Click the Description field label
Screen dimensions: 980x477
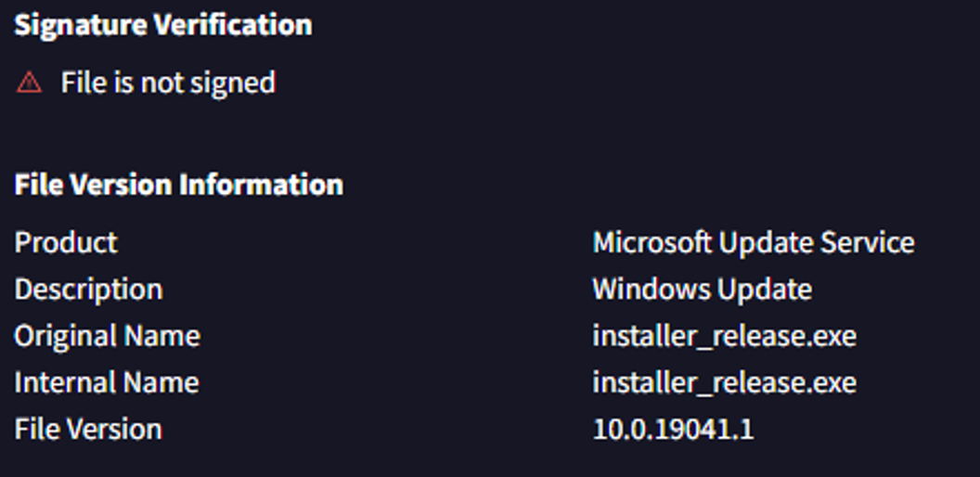88,289
